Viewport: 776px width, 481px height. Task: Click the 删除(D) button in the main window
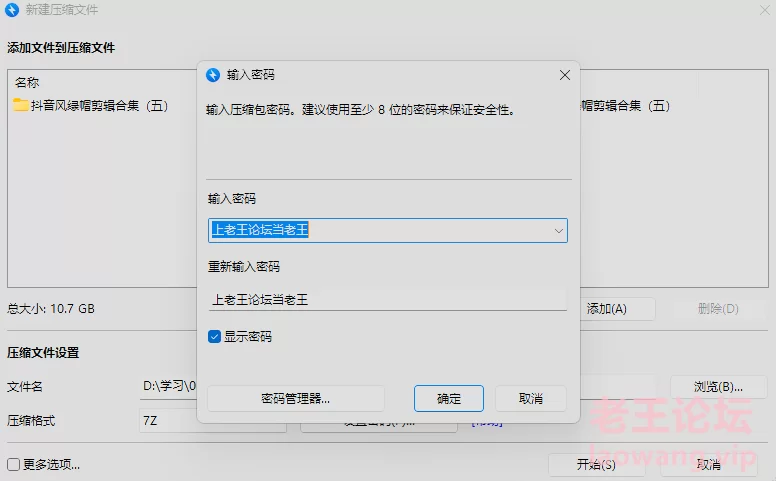tap(718, 309)
